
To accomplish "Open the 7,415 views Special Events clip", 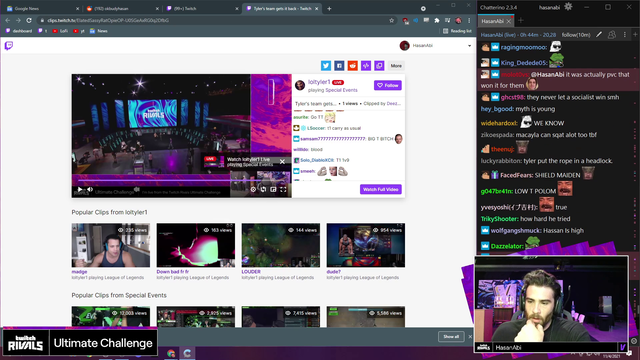I will [280, 317].
